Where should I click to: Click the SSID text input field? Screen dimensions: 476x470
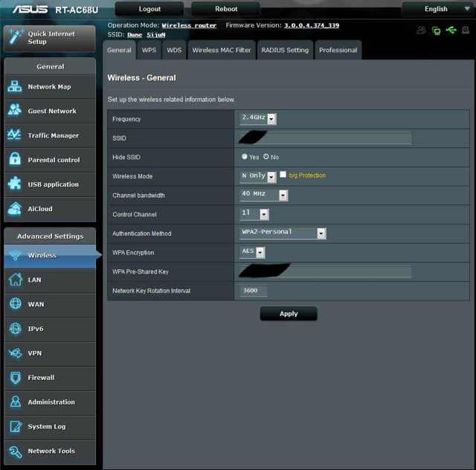pyautogui.click(x=325, y=138)
